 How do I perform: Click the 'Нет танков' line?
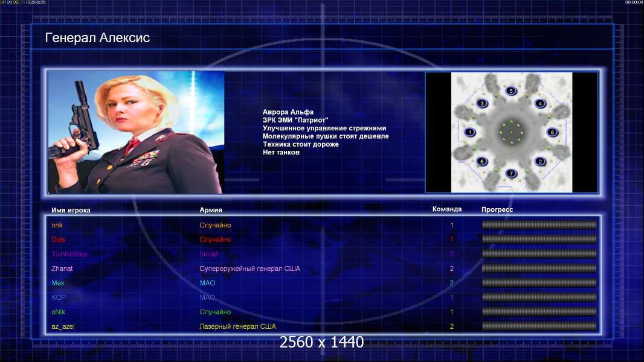coord(282,152)
